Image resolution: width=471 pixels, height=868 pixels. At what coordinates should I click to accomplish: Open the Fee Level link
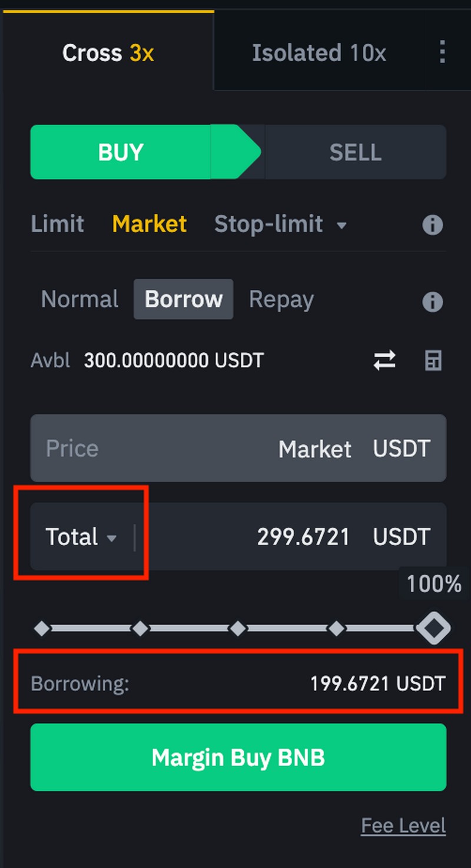coord(403,826)
